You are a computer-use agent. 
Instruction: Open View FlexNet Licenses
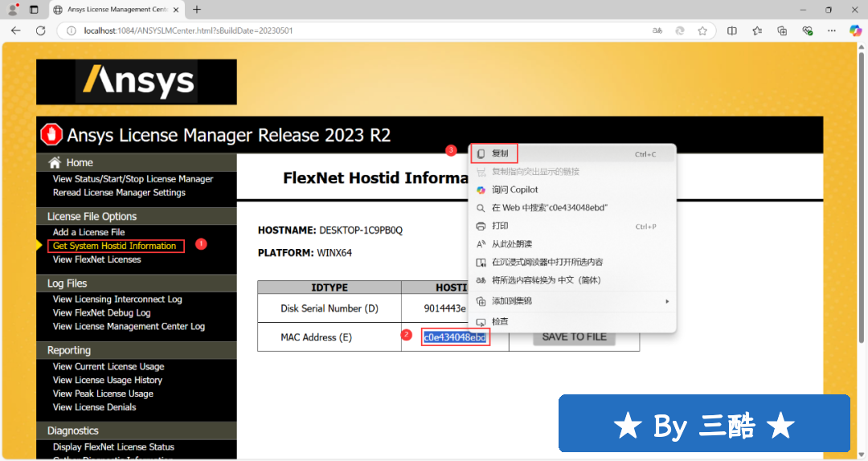click(x=97, y=259)
